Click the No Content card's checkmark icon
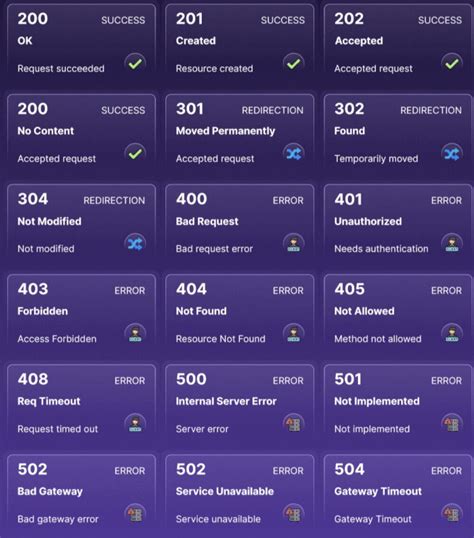The width and height of the screenshot is (474, 538). (x=135, y=154)
